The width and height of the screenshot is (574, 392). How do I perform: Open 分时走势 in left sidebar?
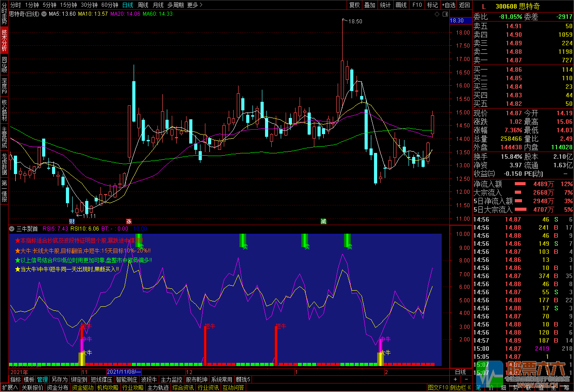coord(4,13)
